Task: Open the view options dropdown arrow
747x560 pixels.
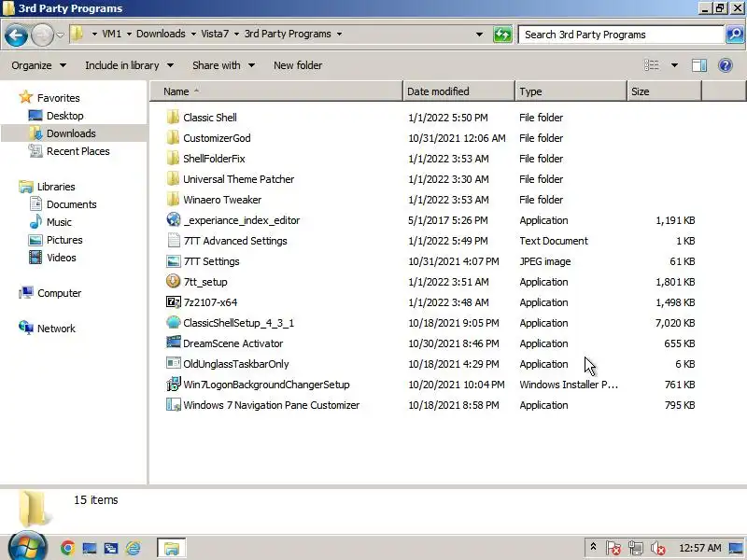Action: tap(674, 65)
